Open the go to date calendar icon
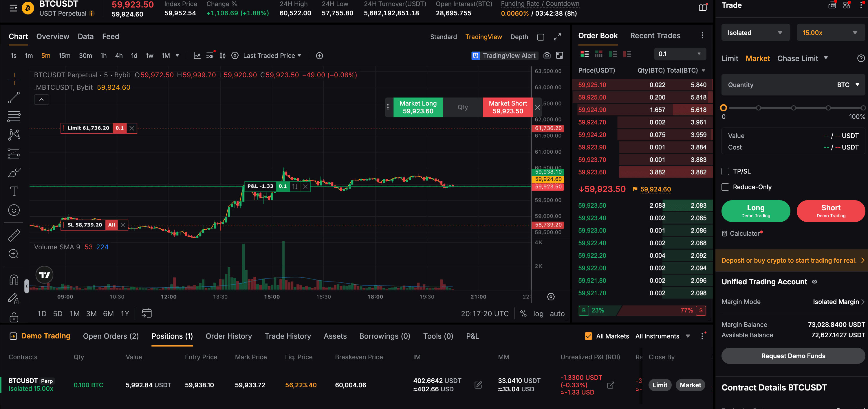 pos(147,313)
